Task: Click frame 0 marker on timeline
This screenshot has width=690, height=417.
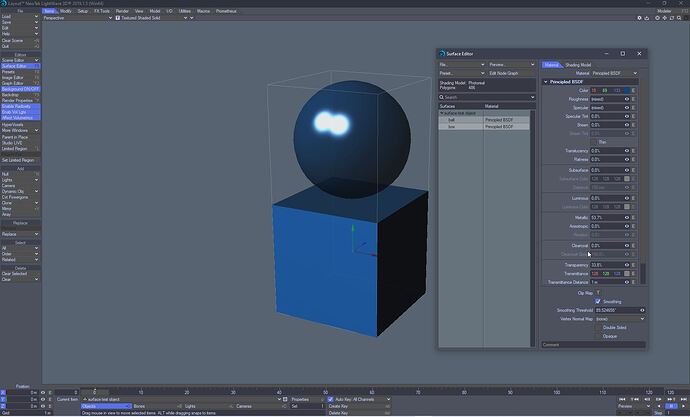Action: 95,392
